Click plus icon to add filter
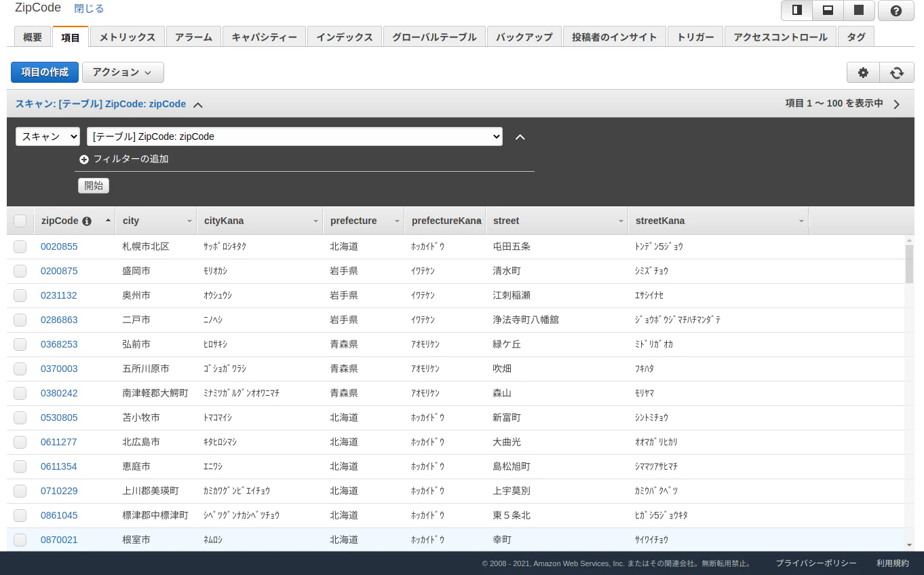924x575 pixels. point(84,160)
